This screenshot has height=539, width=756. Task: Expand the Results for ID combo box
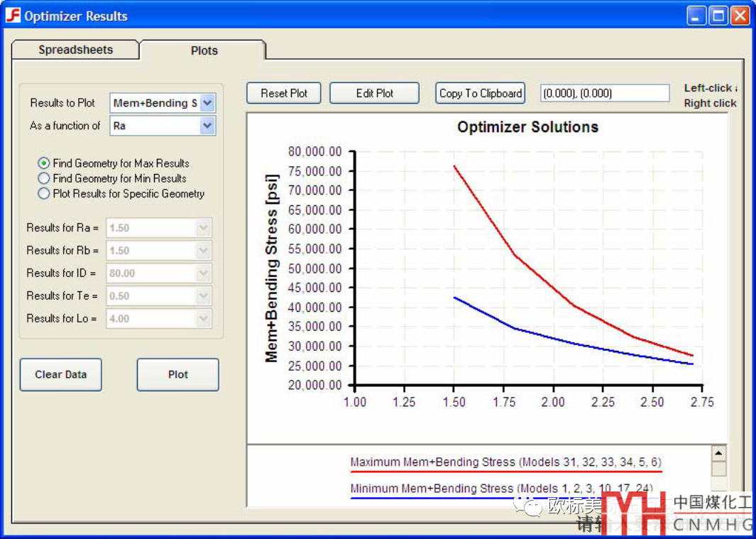coord(203,273)
